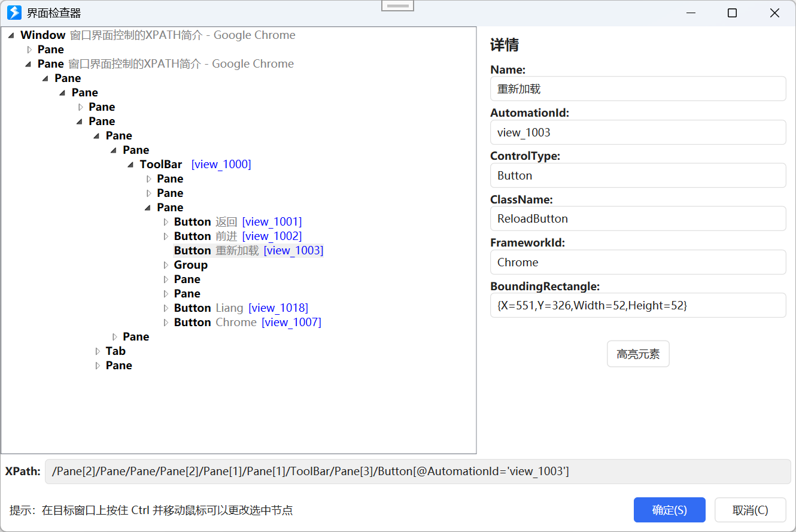Screen dimensions: 796x532
Task: Expand the Chrome Button view_1007 arrow
Action: click(x=166, y=323)
